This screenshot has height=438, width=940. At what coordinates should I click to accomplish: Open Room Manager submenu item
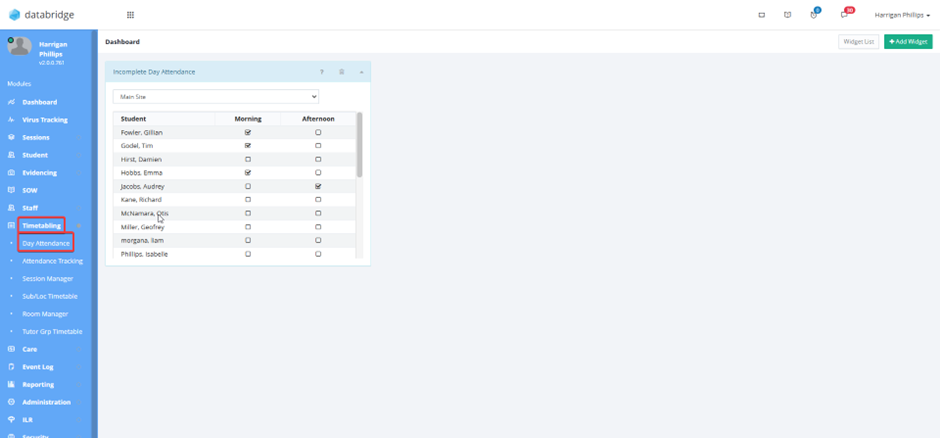(45, 314)
